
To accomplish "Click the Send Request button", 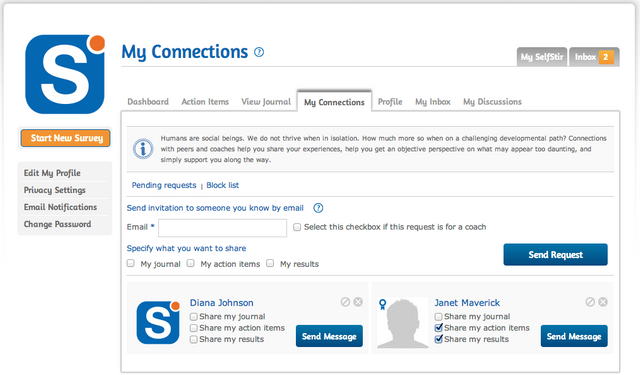I will [555, 255].
